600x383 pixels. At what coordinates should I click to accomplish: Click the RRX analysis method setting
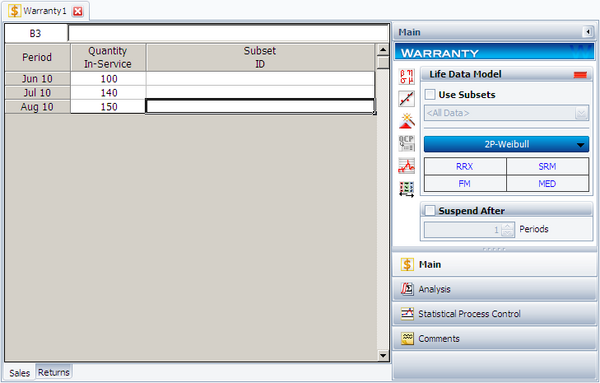click(x=465, y=166)
